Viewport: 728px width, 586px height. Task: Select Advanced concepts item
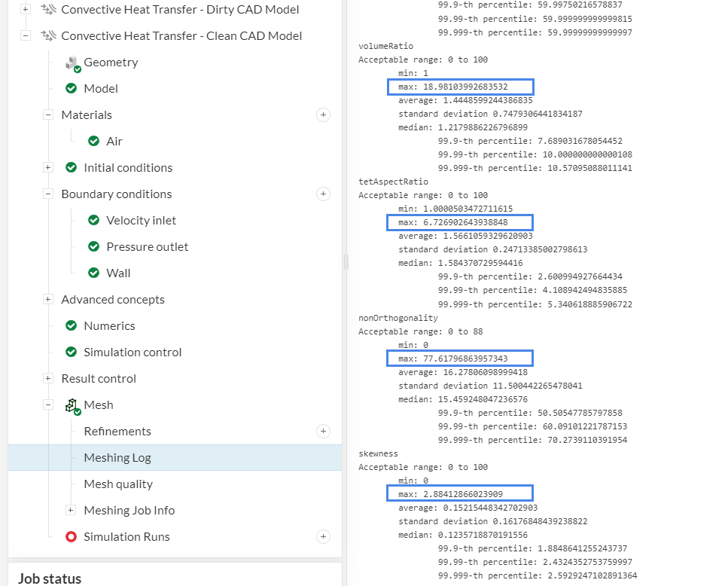113,300
